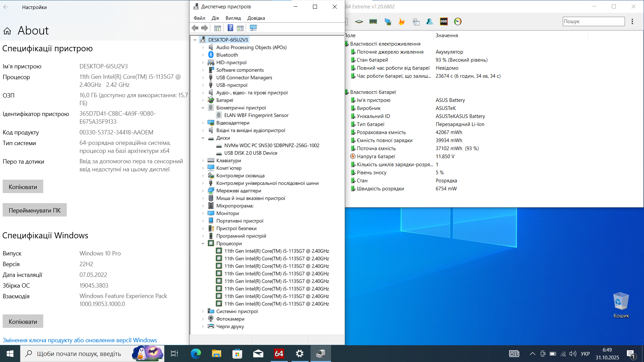The image size is (644, 362).
Task: Click scan for hardware changes icon
Action: pyautogui.click(x=253, y=28)
